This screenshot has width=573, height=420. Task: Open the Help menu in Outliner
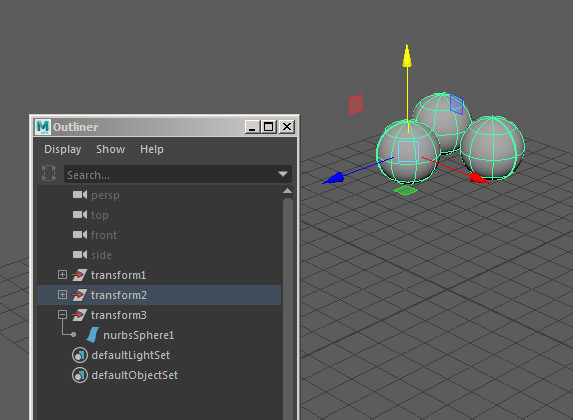pyautogui.click(x=152, y=149)
